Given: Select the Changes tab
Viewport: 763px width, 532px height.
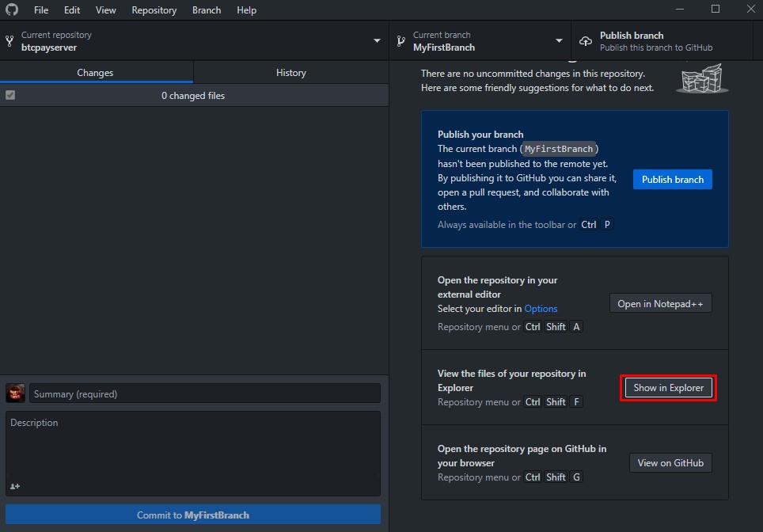Looking at the screenshot, I should tap(95, 73).
